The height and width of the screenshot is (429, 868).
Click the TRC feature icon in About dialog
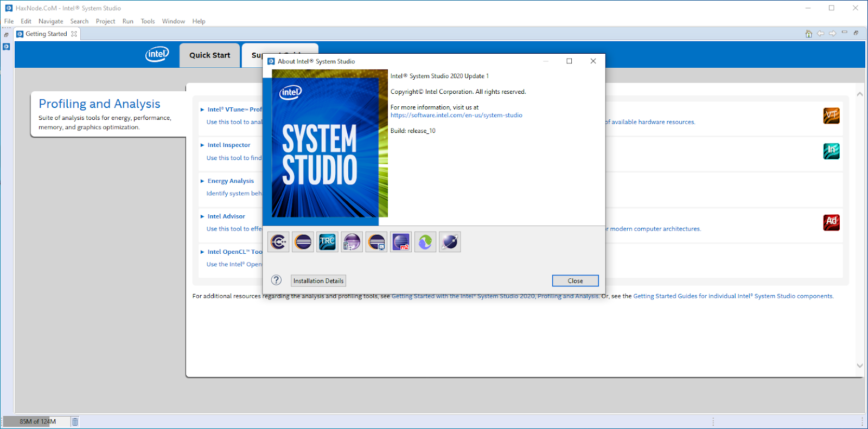point(328,242)
